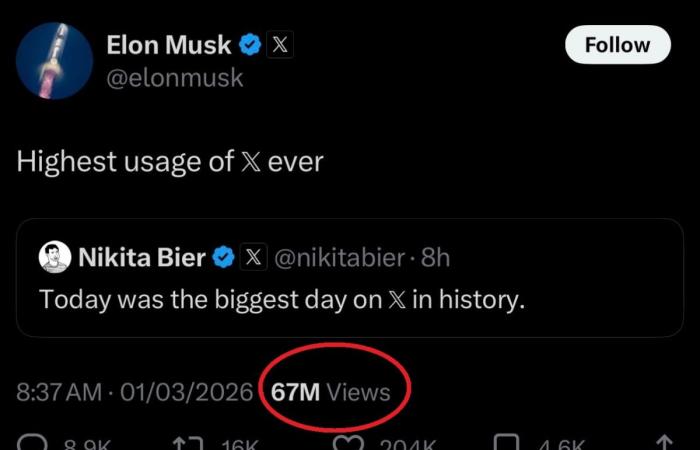This screenshot has height=450, width=700.
Task: Click the Elon Musk display name
Action: 168,44
